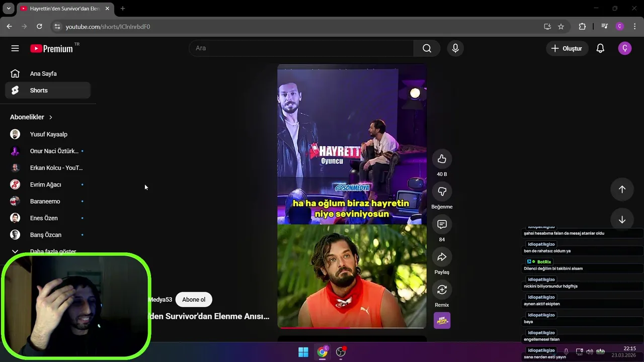
Task: Remix this Short
Action: pos(442,290)
